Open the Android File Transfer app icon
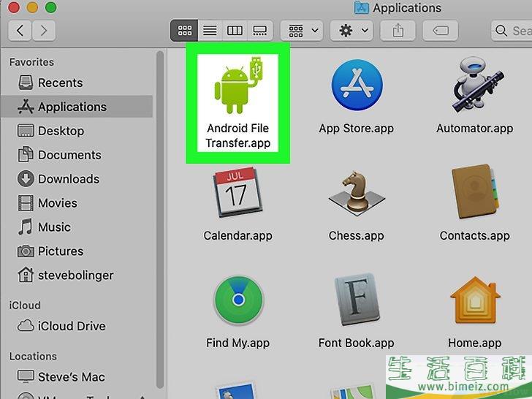 tap(239, 85)
